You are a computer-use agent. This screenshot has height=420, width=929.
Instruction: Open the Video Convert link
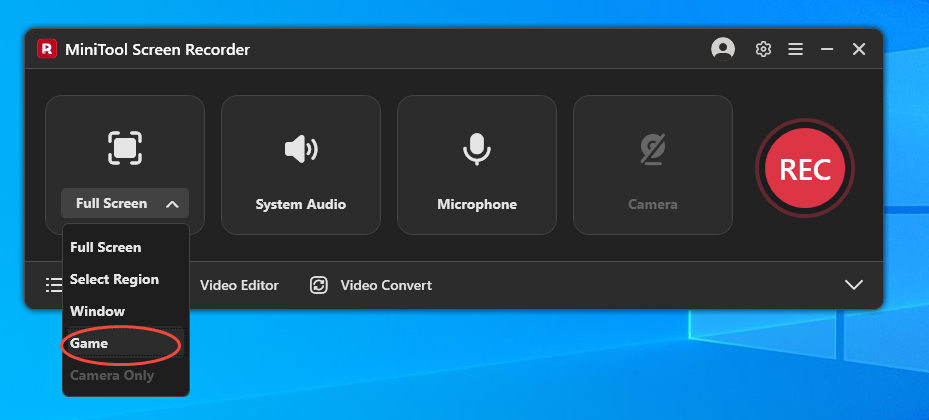coord(386,286)
